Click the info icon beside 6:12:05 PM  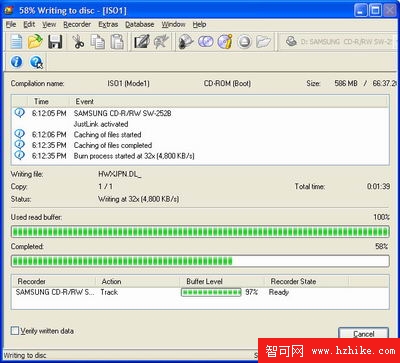(20, 113)
